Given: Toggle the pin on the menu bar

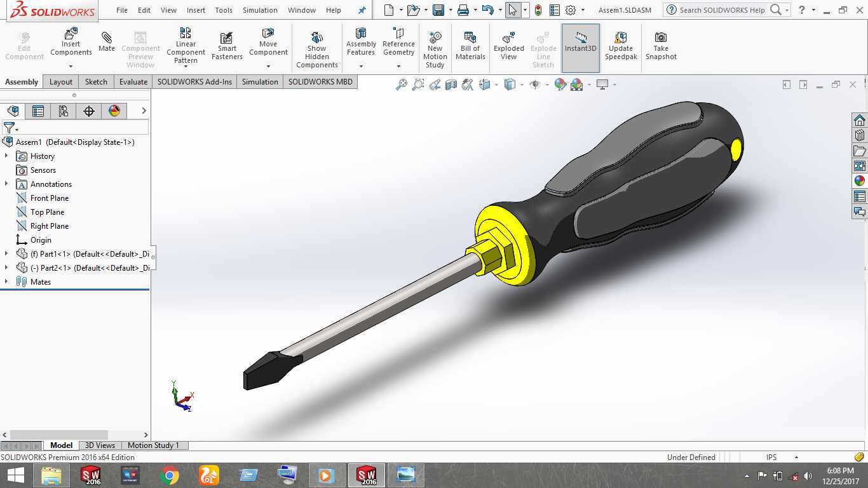Looking at the screenshot, I should click(362, 10).
